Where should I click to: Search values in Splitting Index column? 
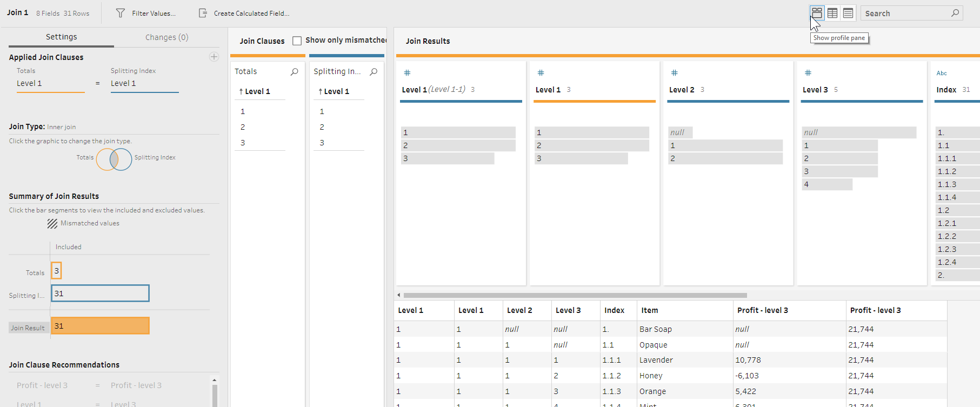pos(374,71)
